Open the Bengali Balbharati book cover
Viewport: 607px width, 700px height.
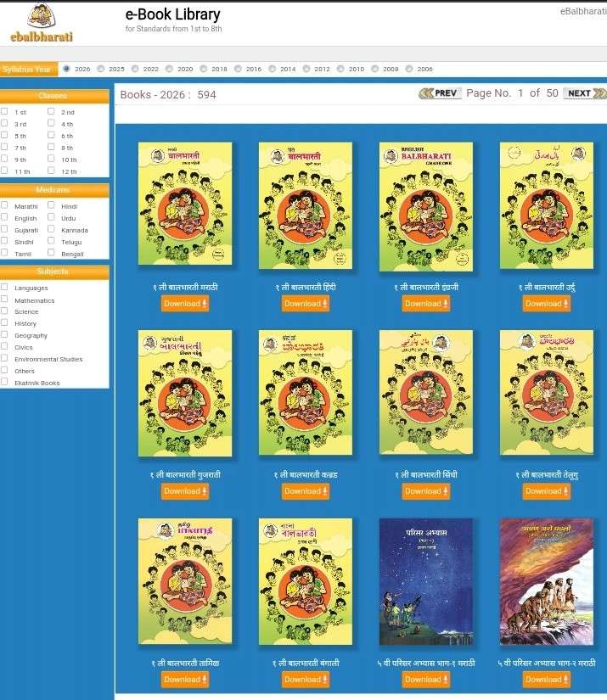(x=306, y=581)
